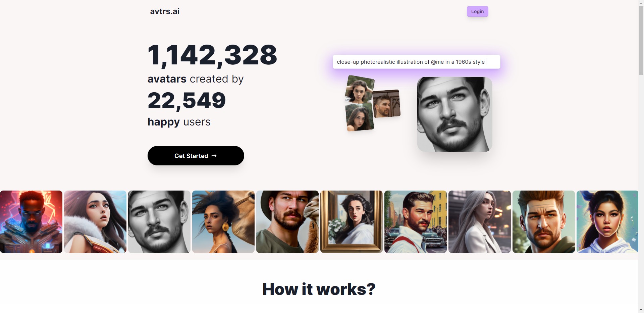Screen dimensions: 644x313
Task: Click the bearded man sample photo
Action: click(x=387, y=104)
